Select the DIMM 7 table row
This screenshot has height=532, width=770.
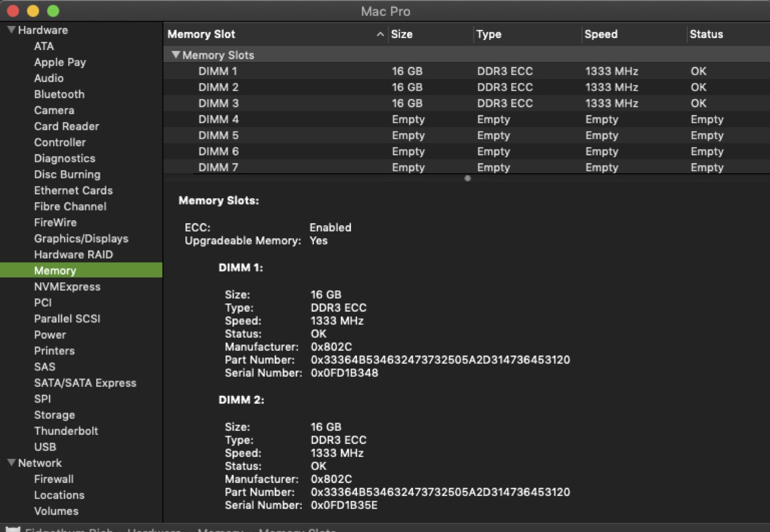coord(466,167)
